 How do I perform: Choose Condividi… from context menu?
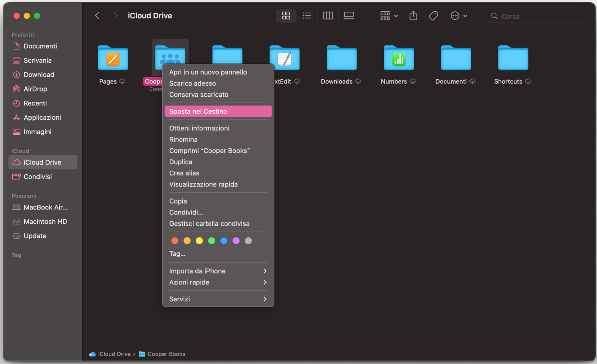(218, 212)
